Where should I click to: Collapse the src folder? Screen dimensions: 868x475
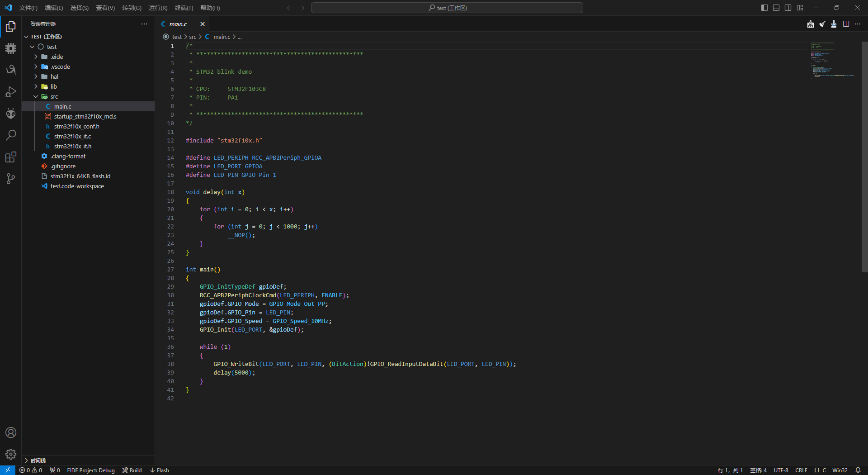click(x=88, y=96)
